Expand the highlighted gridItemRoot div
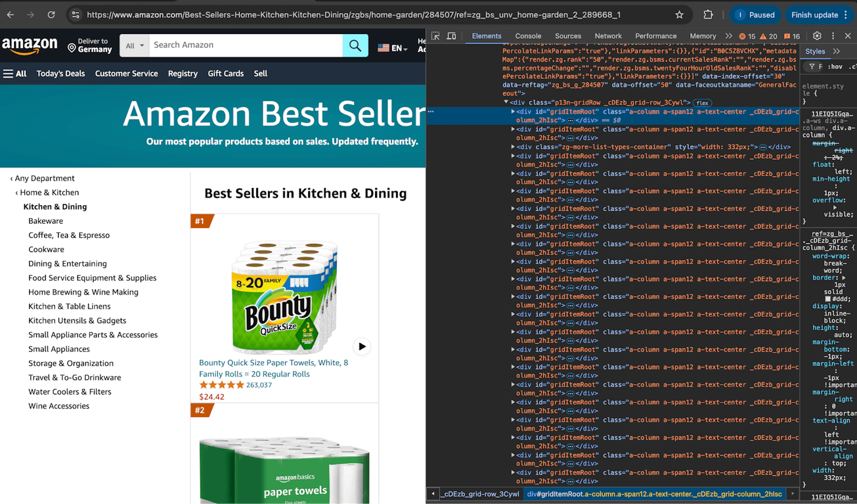 (x=513, y=111)
